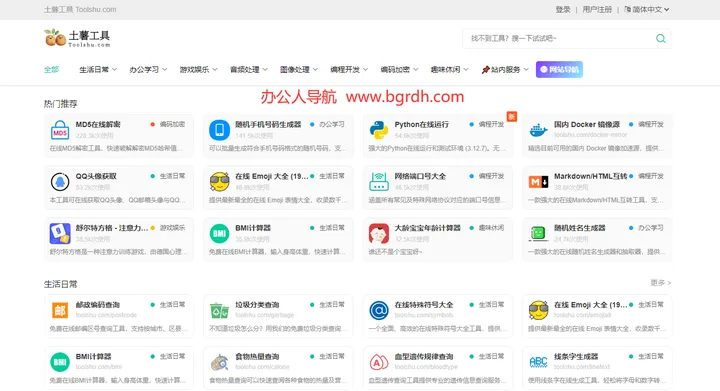Expand the 编程开发 menu
The image size is (720, 391).
coord(349,70)
